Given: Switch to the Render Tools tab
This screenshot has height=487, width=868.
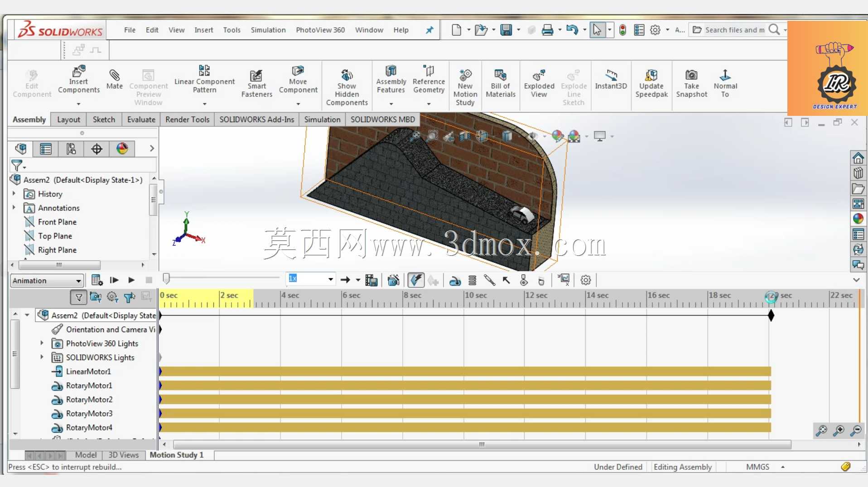Looking at the screenshot, I should click(187, 119).
